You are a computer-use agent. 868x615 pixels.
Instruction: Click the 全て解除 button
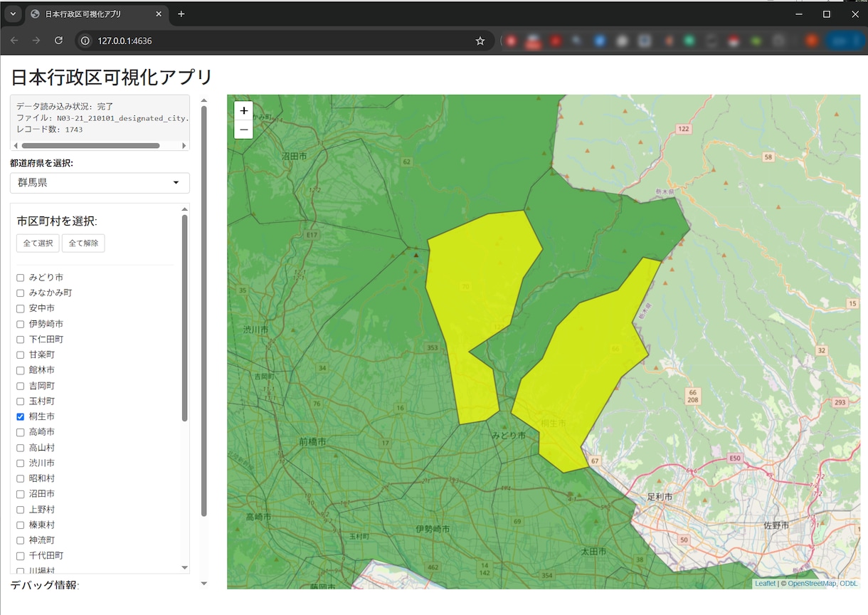83,243
